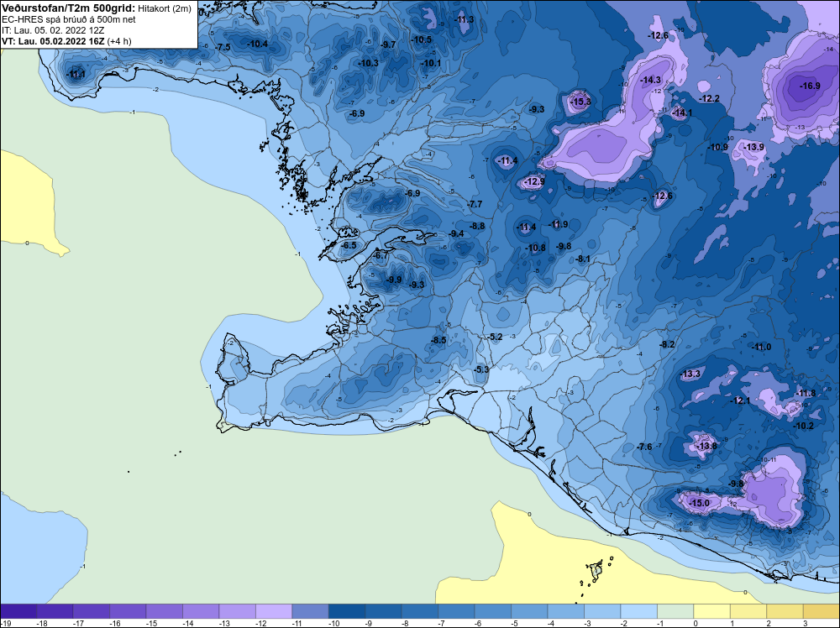This screenshot has height=628, width=840.
Task: Click the -15.3 temperature label
Action: click(580, 102)
